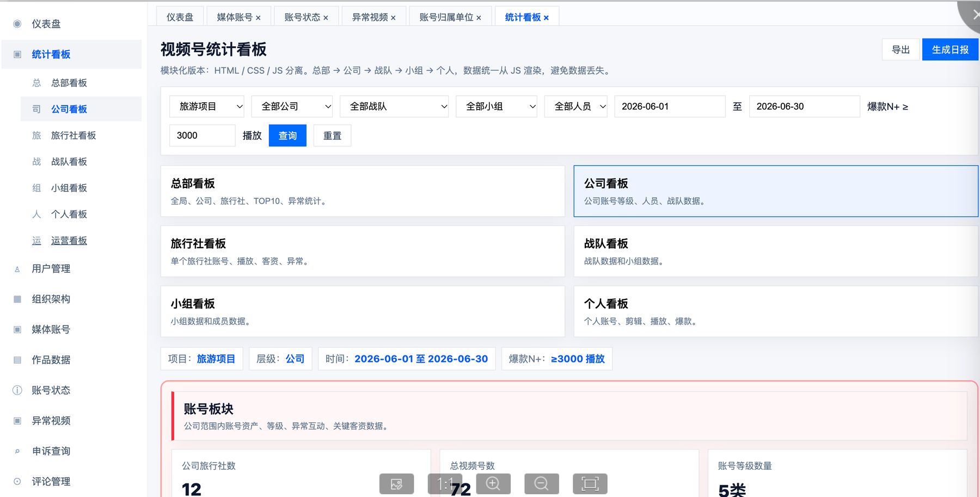
Task: Select the 公司看板 card
Action: click(x=776, y=191)
